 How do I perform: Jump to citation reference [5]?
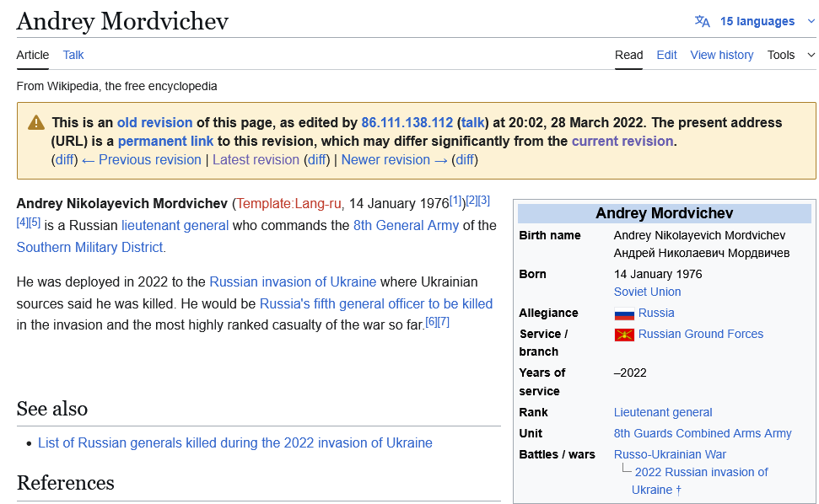click(35, 223)
